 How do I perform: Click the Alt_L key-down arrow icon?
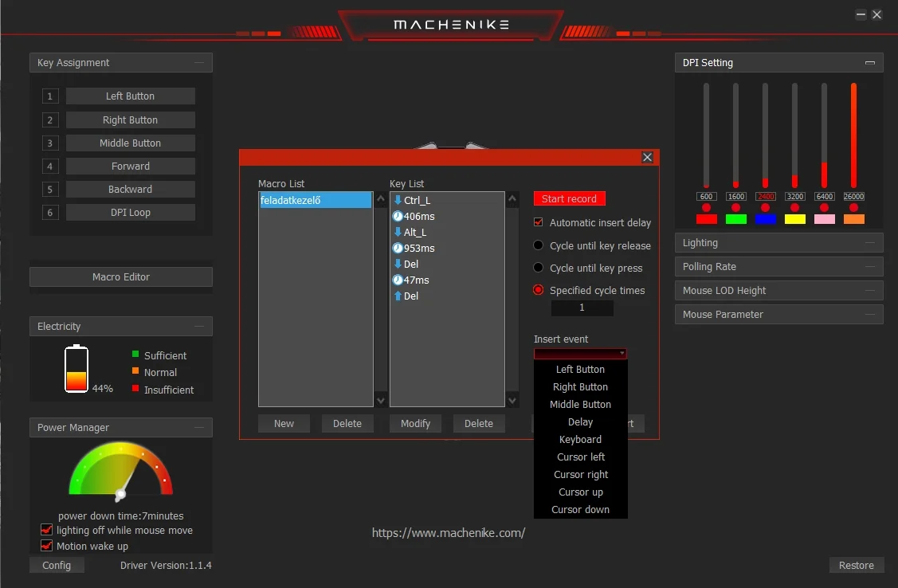pyautogui.click(x=398, y=232)
